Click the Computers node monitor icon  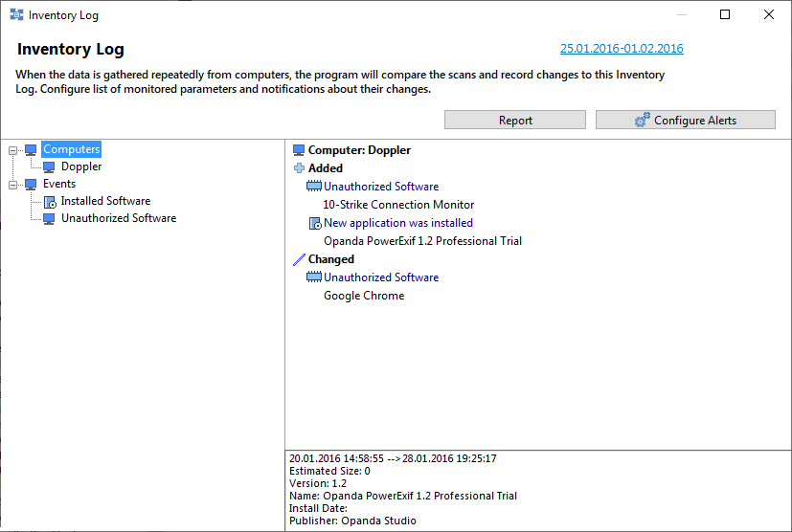[31, 150]
